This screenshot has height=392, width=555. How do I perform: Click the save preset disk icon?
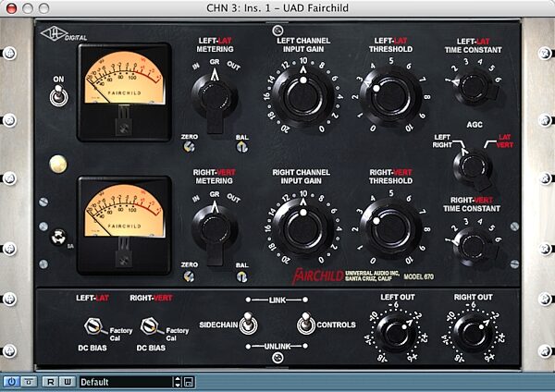(x=189, y=382)
